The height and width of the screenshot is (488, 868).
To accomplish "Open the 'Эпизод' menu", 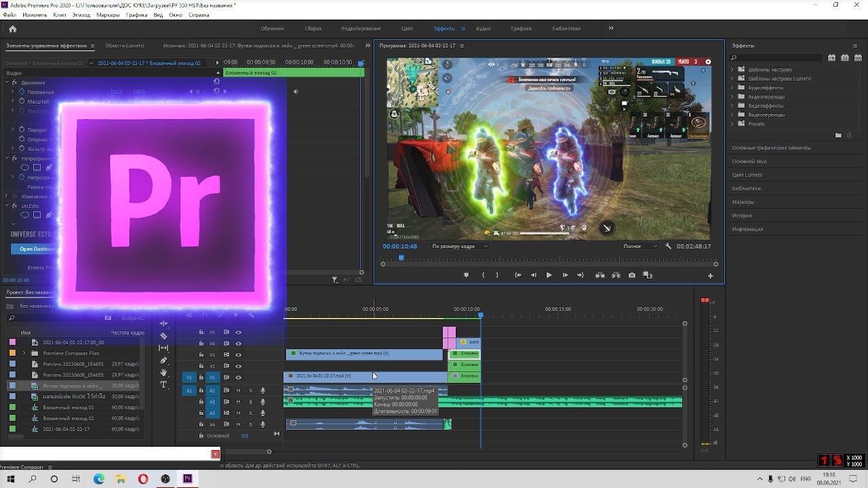I will tap(81, 14).
